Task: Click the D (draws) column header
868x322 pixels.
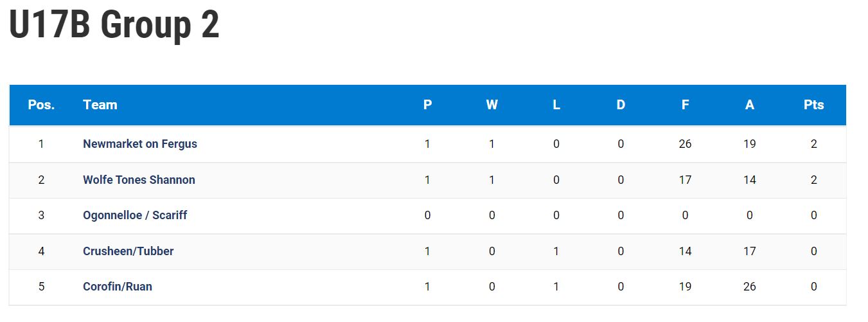Action: (x=621, y=105)
